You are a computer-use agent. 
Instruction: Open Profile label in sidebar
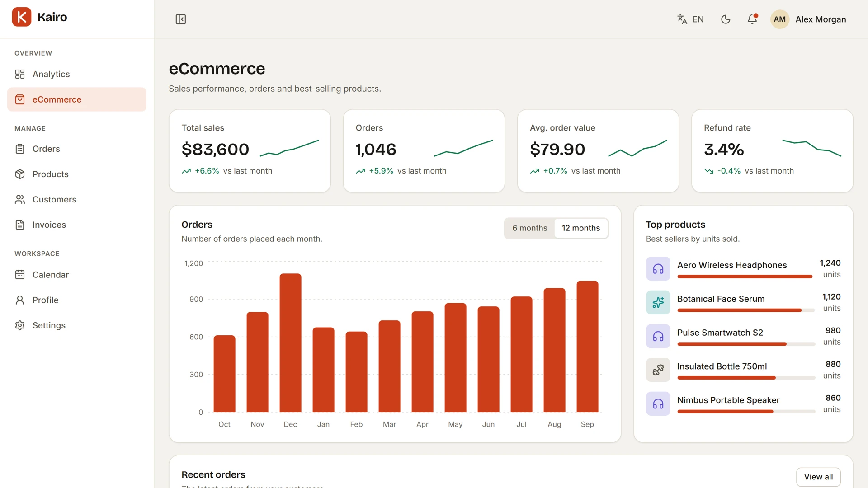tap(45, 300)
